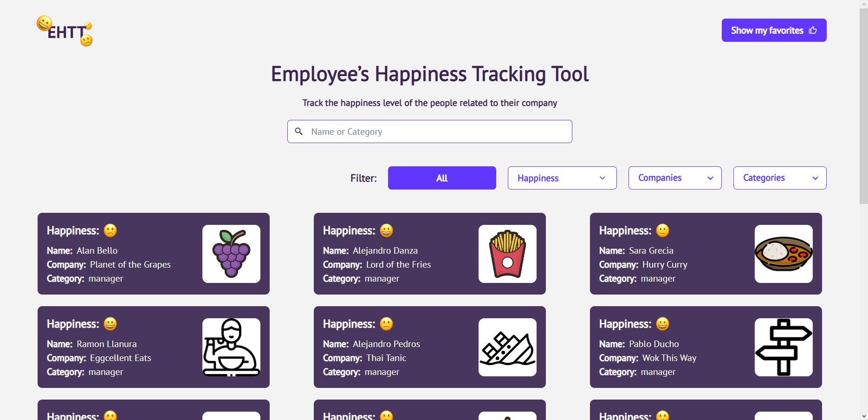The width and height of the screenshot is (868, 420).
Task: Click the sinking ship image on Alejandro Pedros card
Action: pos(507,347)
